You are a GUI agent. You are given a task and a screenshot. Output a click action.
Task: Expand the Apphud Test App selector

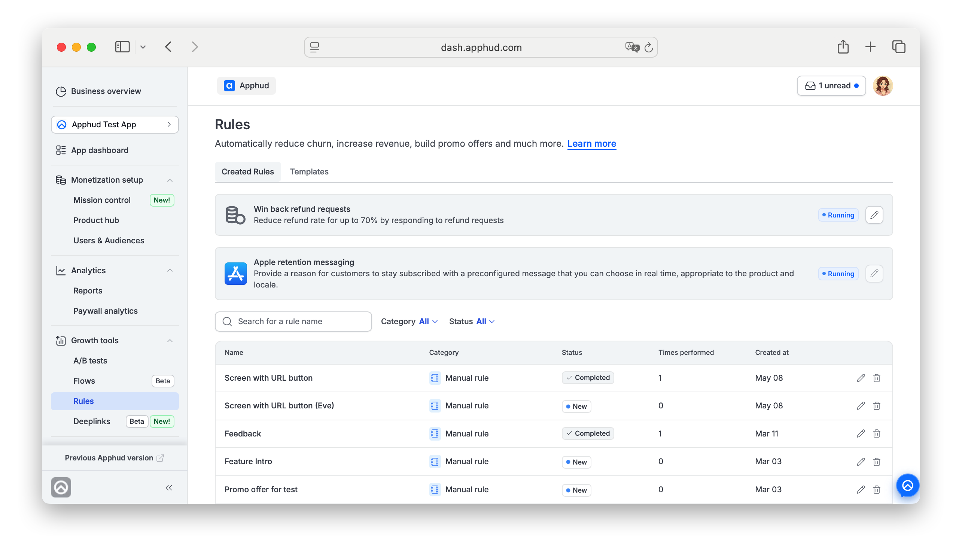tap(115, 124)
